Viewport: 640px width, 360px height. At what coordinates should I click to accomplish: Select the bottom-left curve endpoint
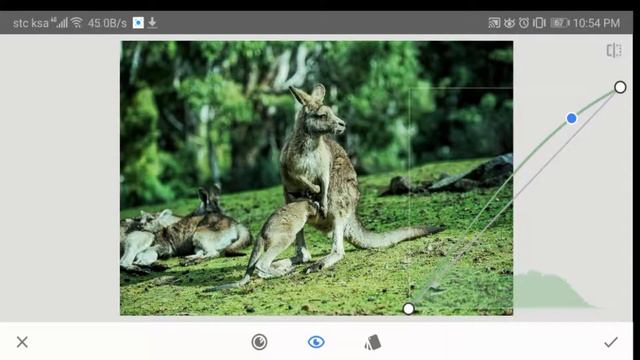point(409,309)
